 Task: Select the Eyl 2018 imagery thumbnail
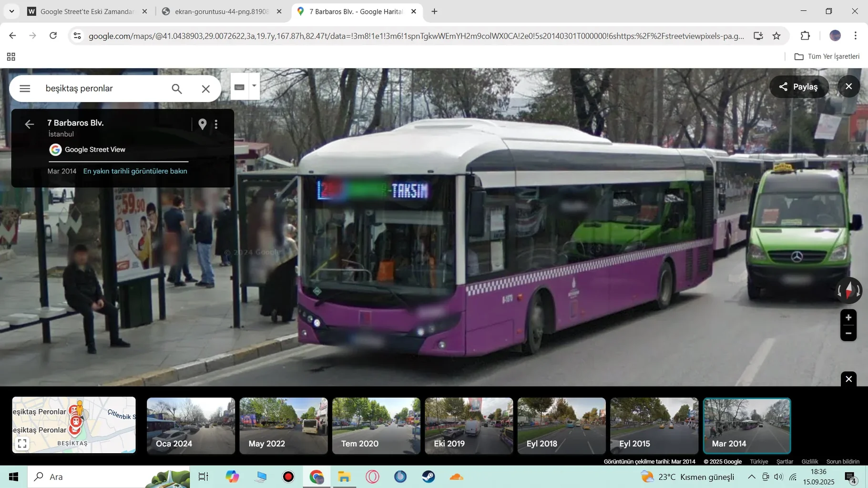(562, 426)
